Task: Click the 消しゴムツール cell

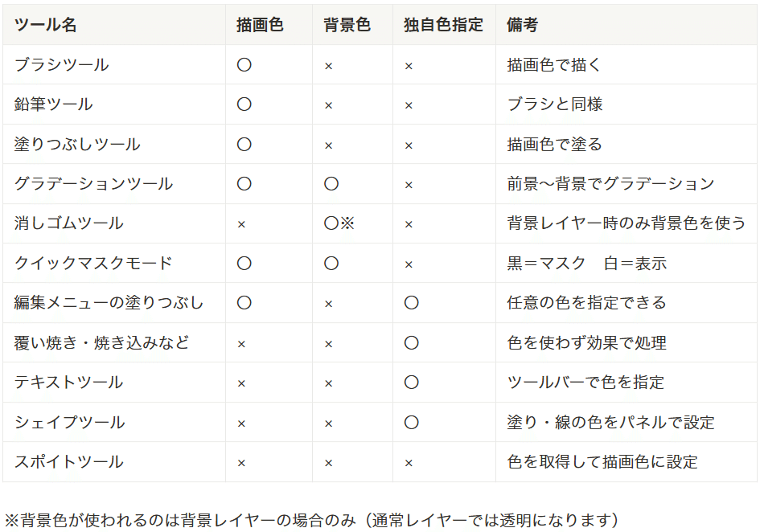Action: coord(69,223)
